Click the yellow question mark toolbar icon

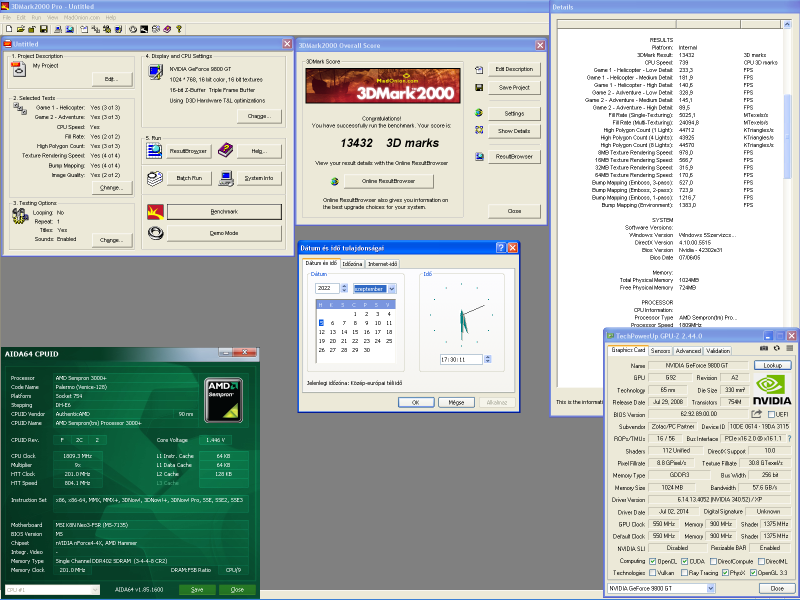coord(179,29)
